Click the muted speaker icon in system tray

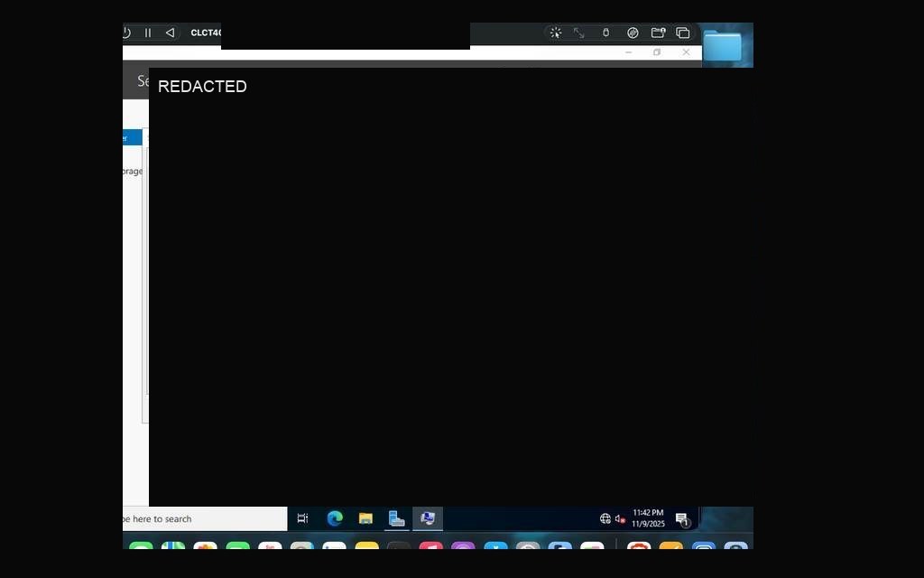pyautogui.click(x=619, y=519)
